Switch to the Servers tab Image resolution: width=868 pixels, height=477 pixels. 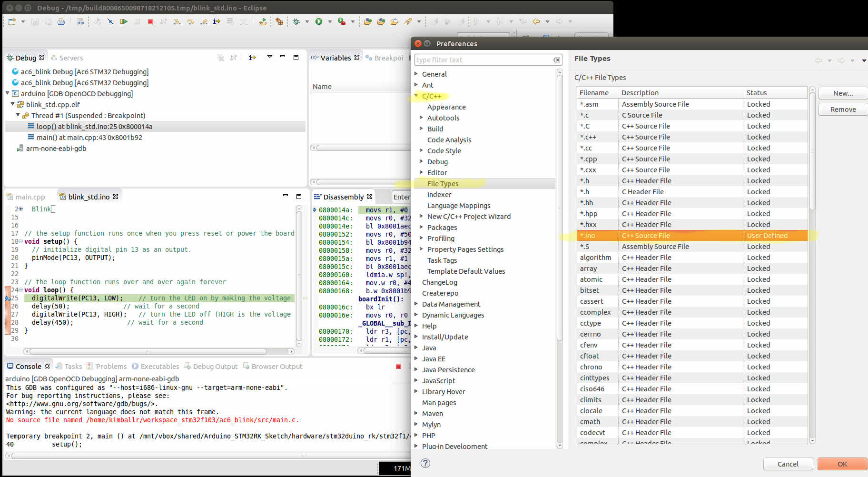67,58
